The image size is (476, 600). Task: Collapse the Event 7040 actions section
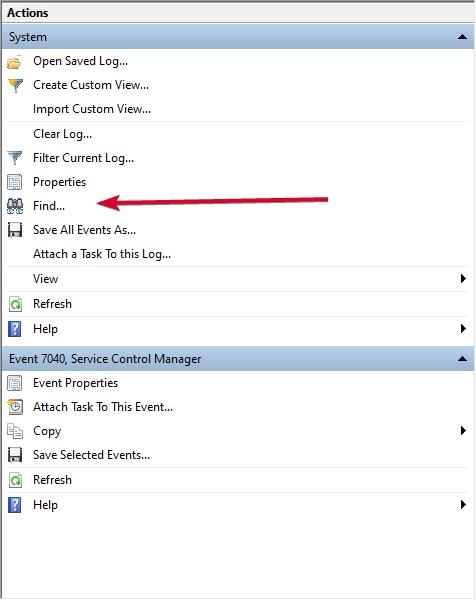462,359
